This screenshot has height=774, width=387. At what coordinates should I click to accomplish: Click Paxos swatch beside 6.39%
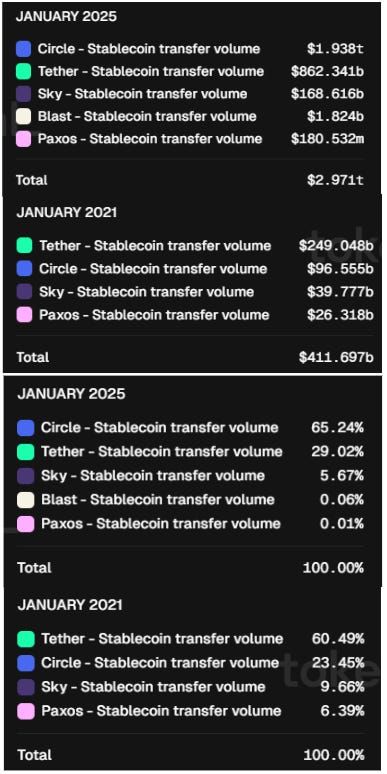(26, 711)
